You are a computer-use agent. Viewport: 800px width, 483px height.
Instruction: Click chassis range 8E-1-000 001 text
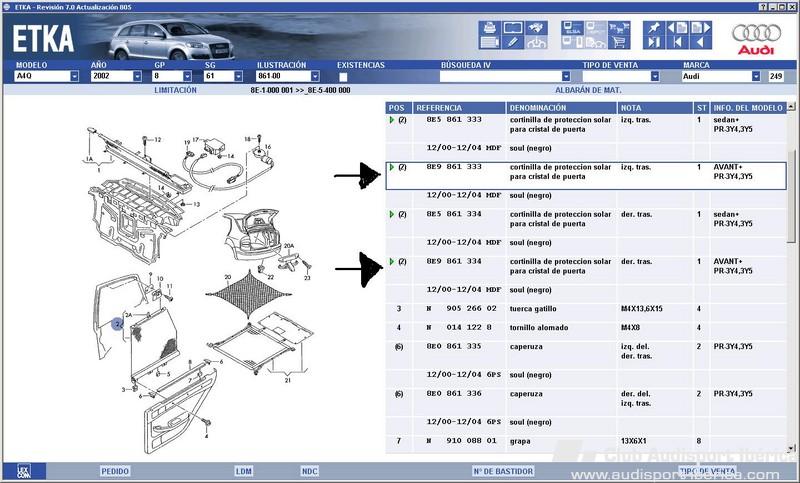[272, 90]
